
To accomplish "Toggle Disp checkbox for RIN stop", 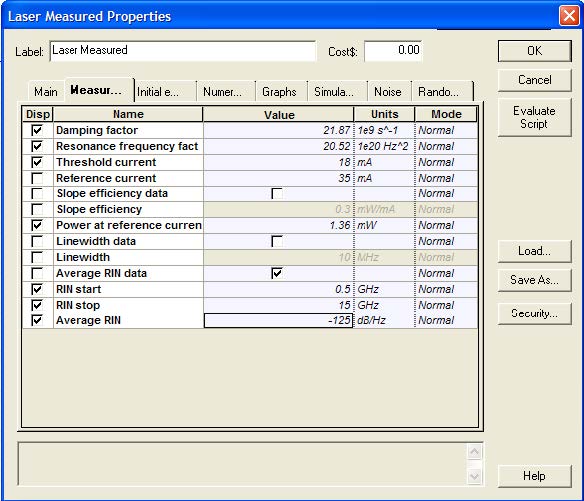I will 37,305.
